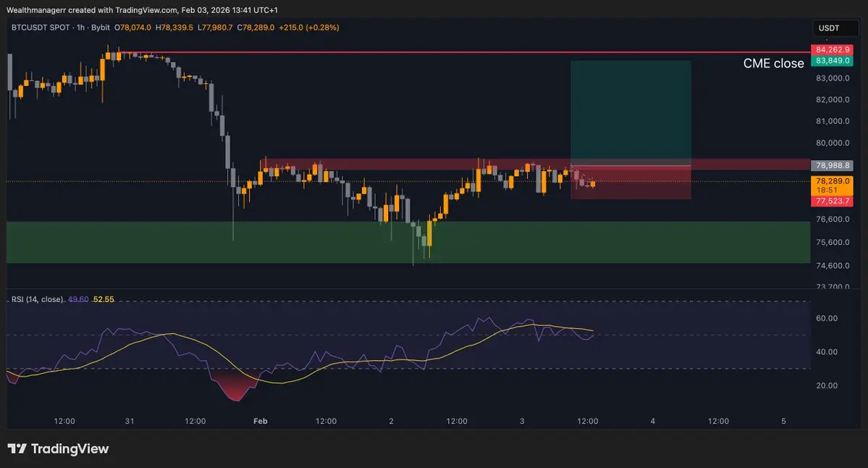Image resolution: width=868 pixels, height=468 pixels.
Task: Select the low value L77,980.7
Action: 215,27
